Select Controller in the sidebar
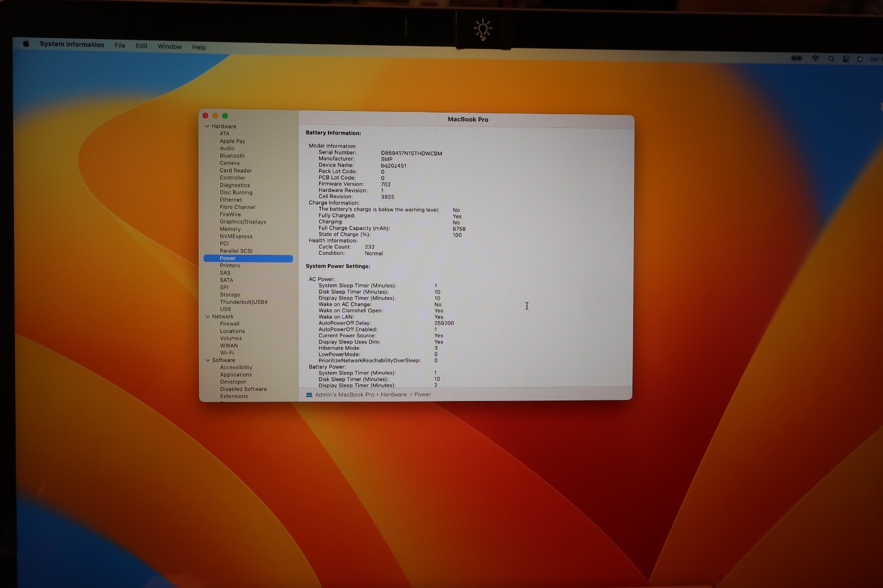Image resolution: width=883 pixels, height=588 pixels. pos(232,178)
